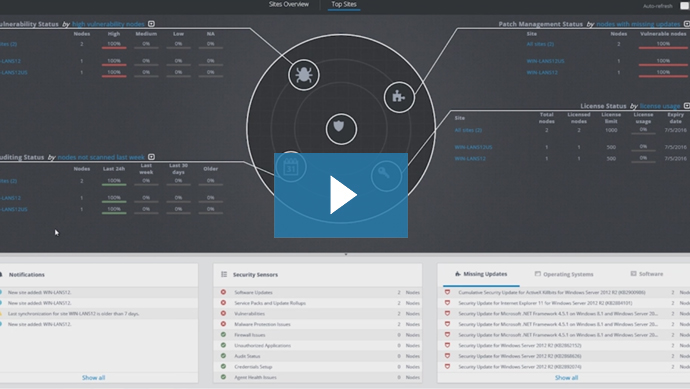The image size is (690, 389).
Task: Open All sites (2) in Patch Management table
Action: pyautogui.click(x=540, y=44)
